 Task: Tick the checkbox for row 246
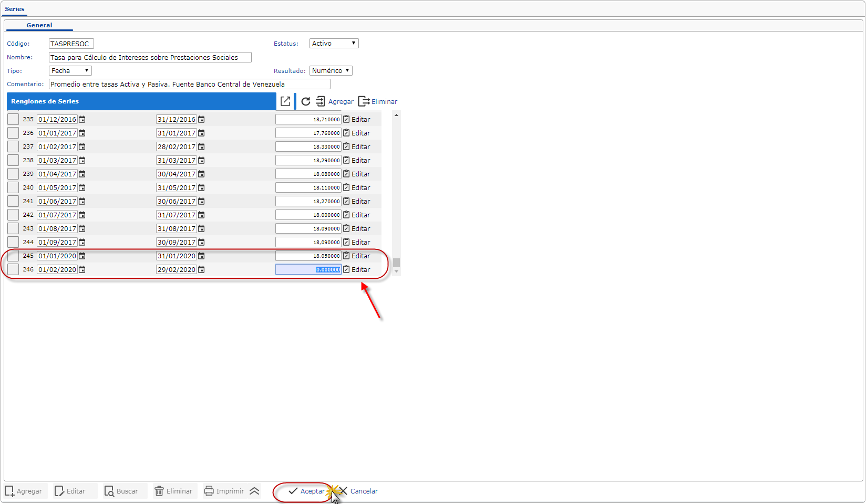tap(13, 270)
